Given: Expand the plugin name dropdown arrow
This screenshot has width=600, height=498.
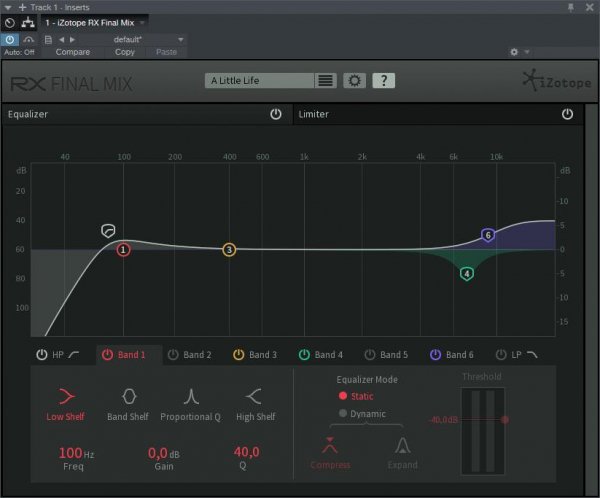Looking at the screenshot, I should pos(142,23).
